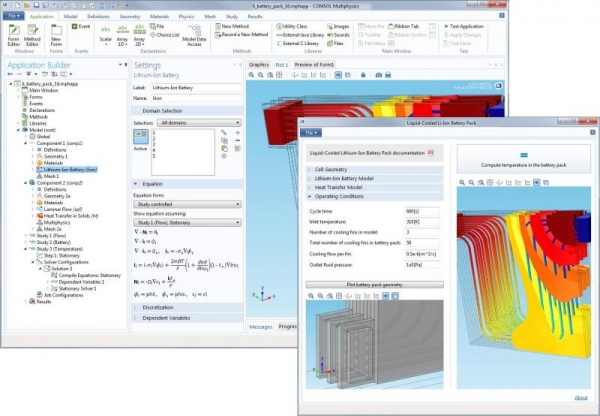
Task: Open the Selection All domains dropdown
Action: [x=199, y=123]
